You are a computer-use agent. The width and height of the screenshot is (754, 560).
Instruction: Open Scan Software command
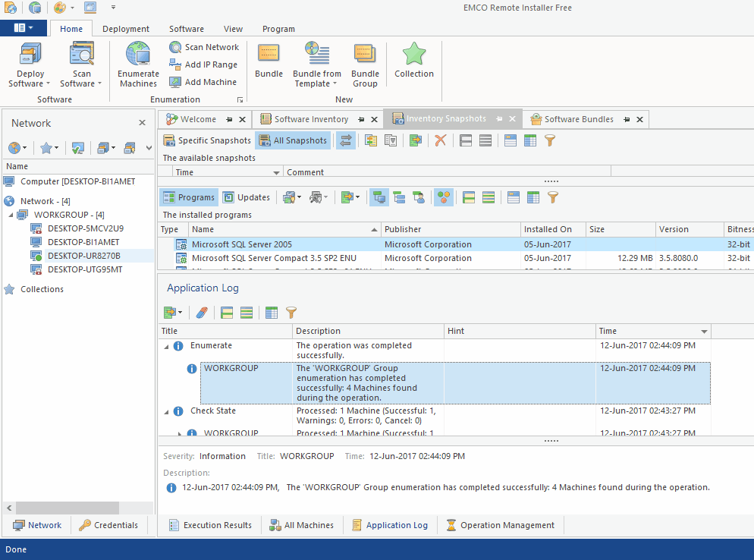tap(81, 64)
